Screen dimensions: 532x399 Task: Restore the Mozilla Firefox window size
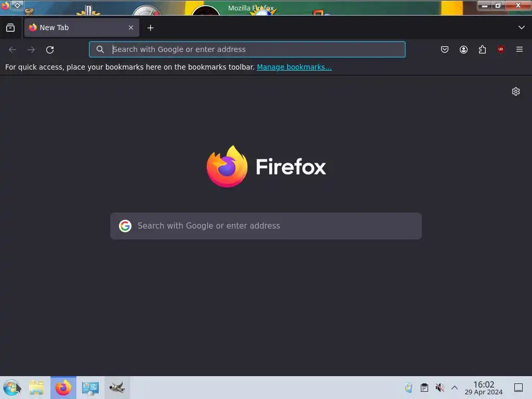tap(498, 5)
